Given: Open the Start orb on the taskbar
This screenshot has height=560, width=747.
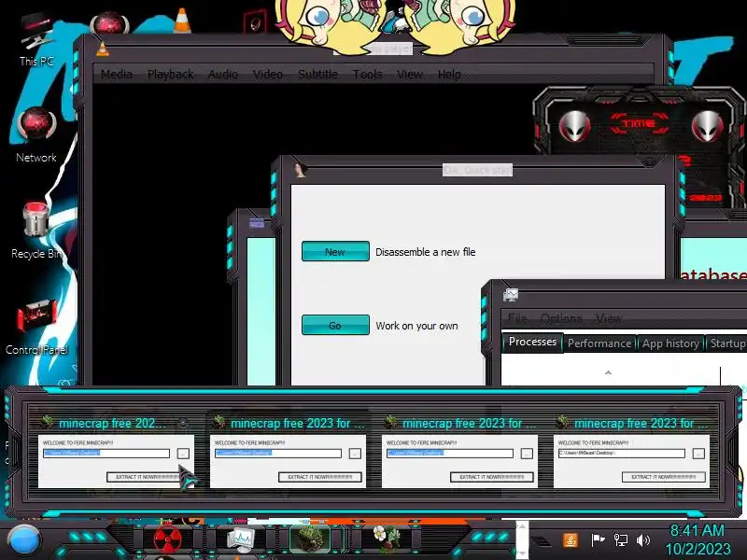Looking at the screenshot, I should (23, 541).
